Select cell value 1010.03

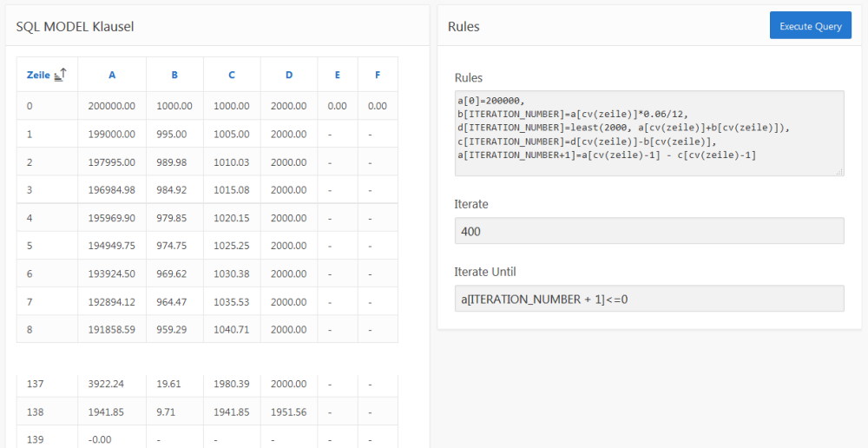[x=232, y=162]
